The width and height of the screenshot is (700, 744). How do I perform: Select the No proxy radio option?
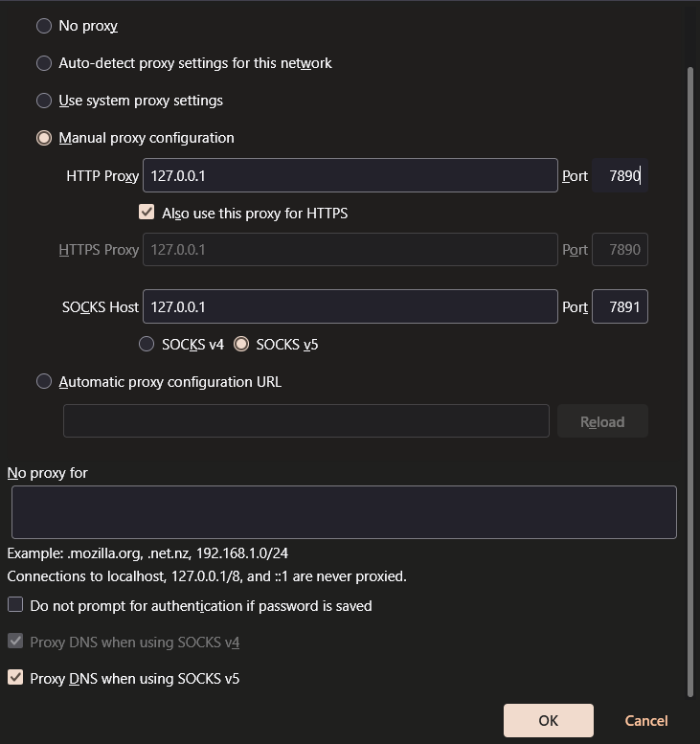coord(44,26)
